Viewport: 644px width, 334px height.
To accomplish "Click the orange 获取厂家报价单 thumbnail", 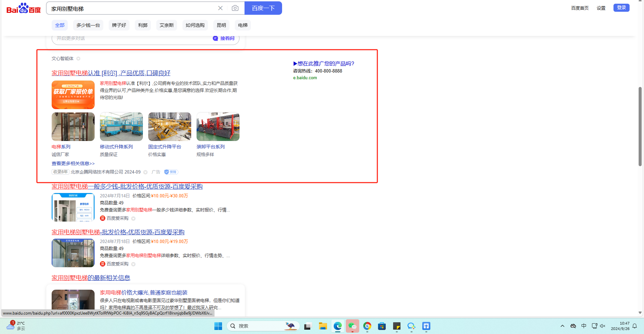I will coord(73,95).
